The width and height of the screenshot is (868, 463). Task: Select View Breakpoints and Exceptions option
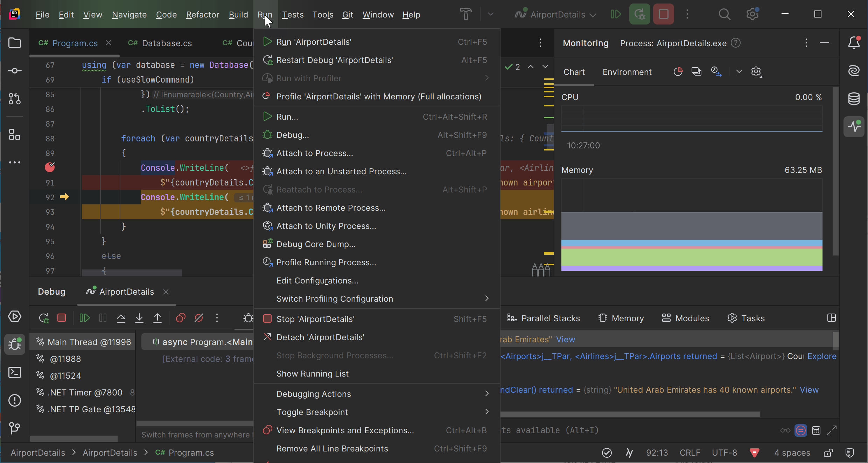(x=345, y=430)
